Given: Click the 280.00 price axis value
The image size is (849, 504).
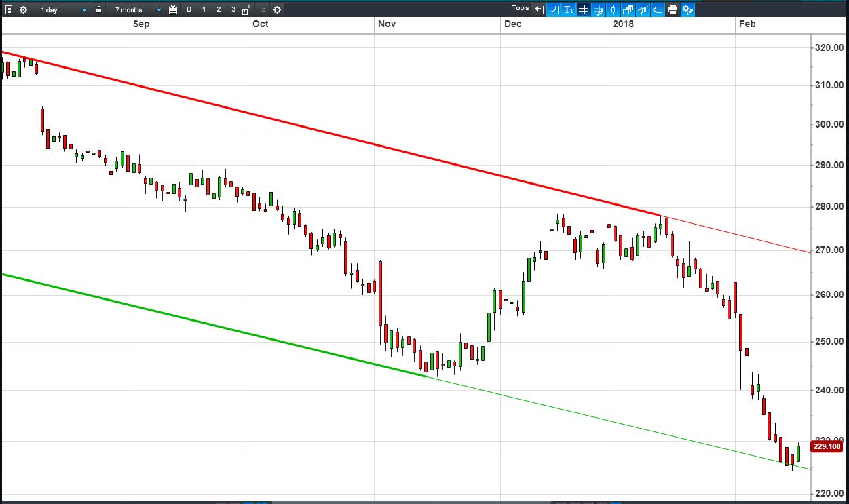Looking at the screenshot, I should 829,207.
